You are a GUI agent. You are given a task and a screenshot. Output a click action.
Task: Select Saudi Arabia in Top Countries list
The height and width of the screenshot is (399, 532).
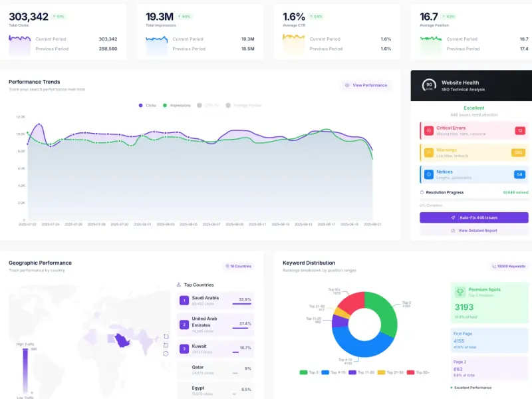click(x=215, y=301)
